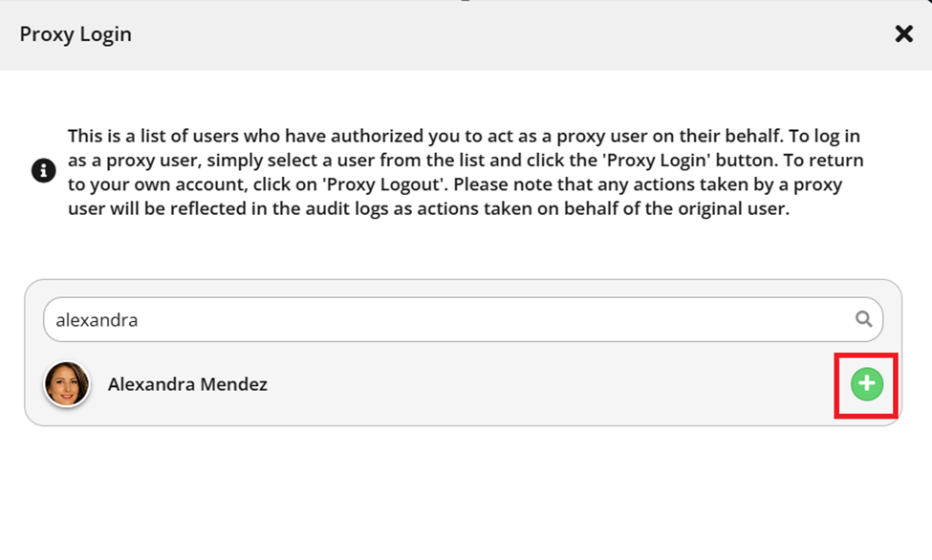Click the 'Proxy Login' dialog title

pos(76,33)
